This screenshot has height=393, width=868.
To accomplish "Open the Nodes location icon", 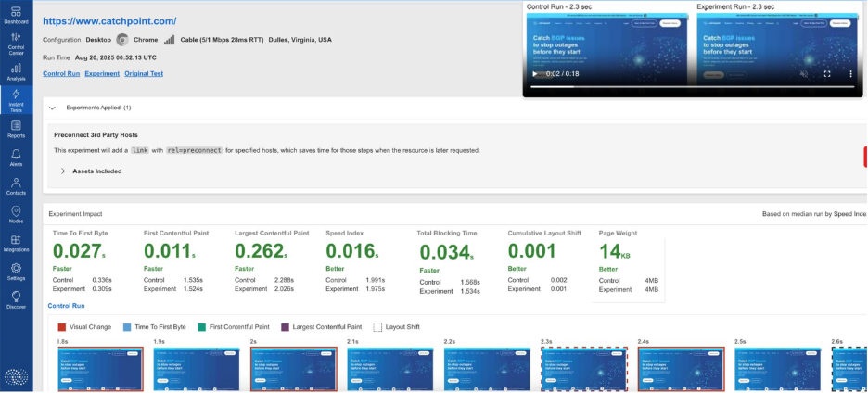I will point(16,211).
